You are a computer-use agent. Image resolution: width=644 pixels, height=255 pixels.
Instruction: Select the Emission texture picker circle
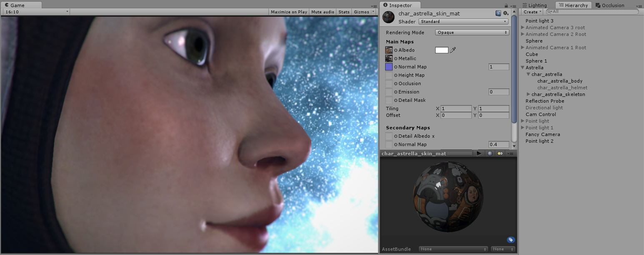pyautogui.click(x=396, y=92)
